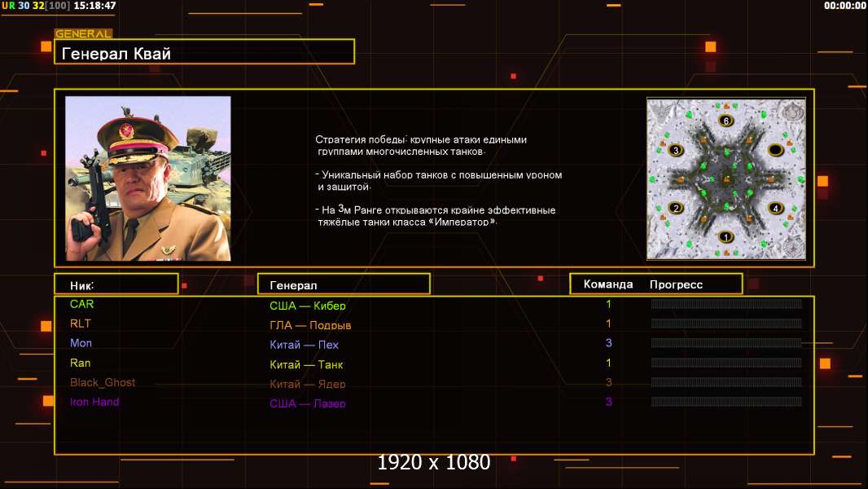The height and width of the screenshot is (489, 868).
Task: Click the empty unnumbered start position marker
Action: coord(775,150)
